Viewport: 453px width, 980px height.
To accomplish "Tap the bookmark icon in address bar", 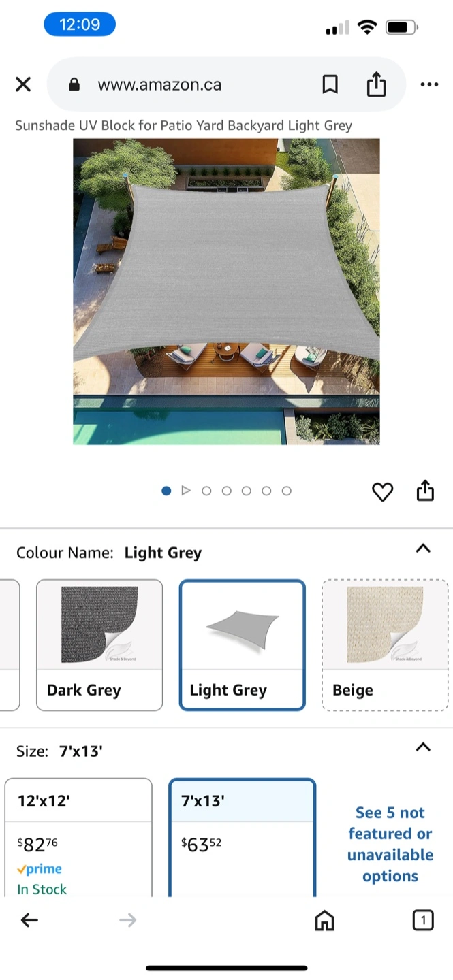I will tap(330, 84).
